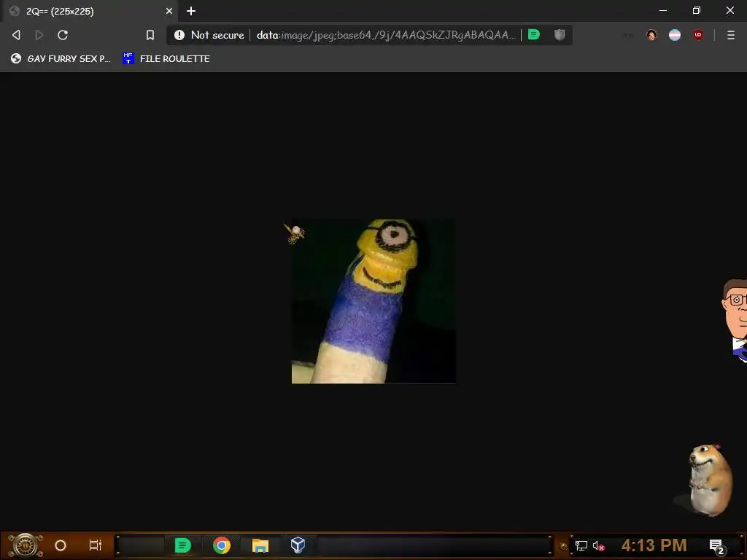
Task: Reload the page with the refresh icon
Action: coord(63,35)
